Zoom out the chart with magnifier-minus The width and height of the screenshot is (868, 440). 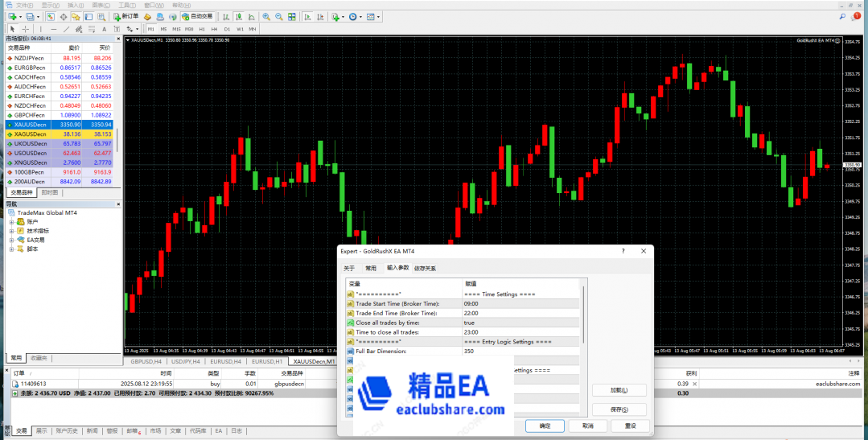point(279,17)
